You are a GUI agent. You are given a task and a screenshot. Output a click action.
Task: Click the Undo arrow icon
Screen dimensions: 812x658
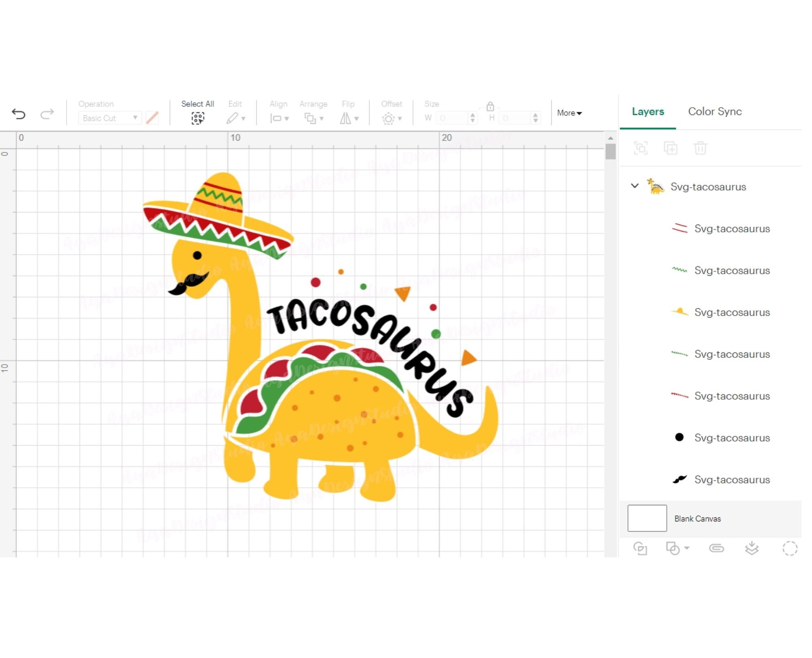(19, 114)
